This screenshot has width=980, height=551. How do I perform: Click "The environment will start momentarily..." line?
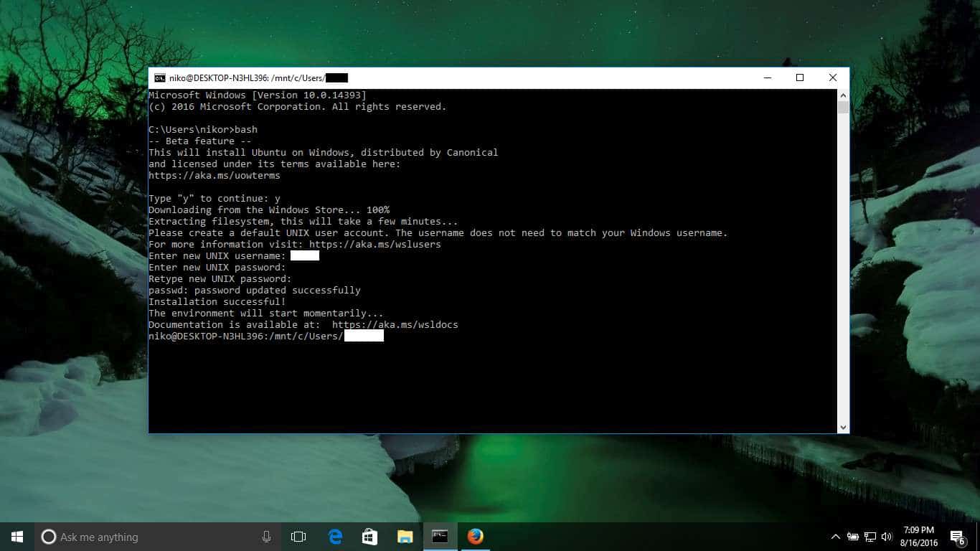point(266,314)
